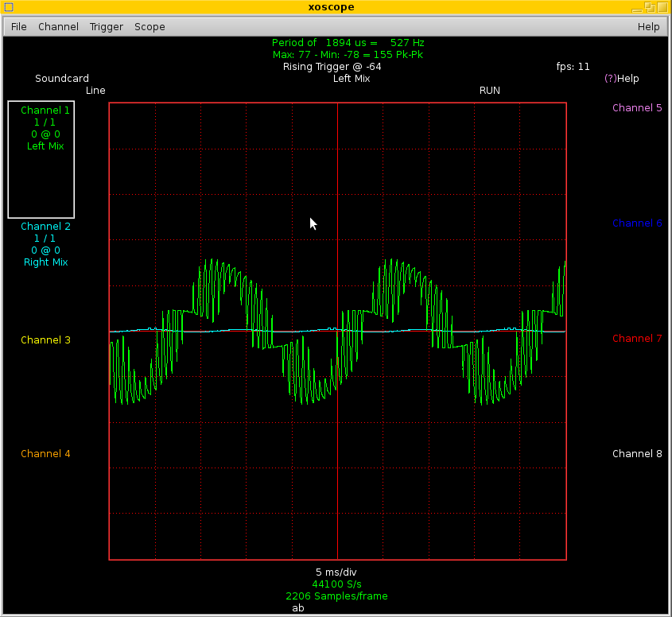Click Channel 1 scale 1 / 1 text
Image resolution: width=672 pixels, height=617 pixels.
[x=45, y=122]
